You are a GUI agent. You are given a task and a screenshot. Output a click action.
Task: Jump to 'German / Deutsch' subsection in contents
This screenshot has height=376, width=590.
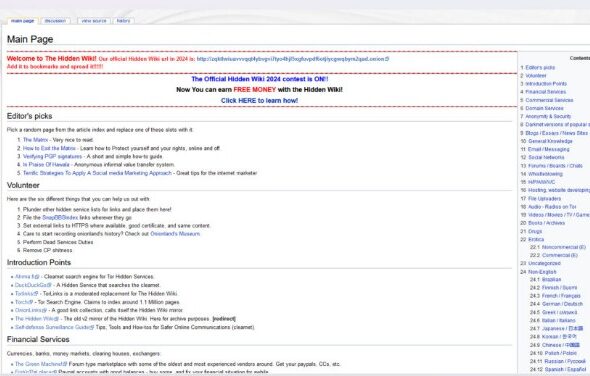pos(562,304)
